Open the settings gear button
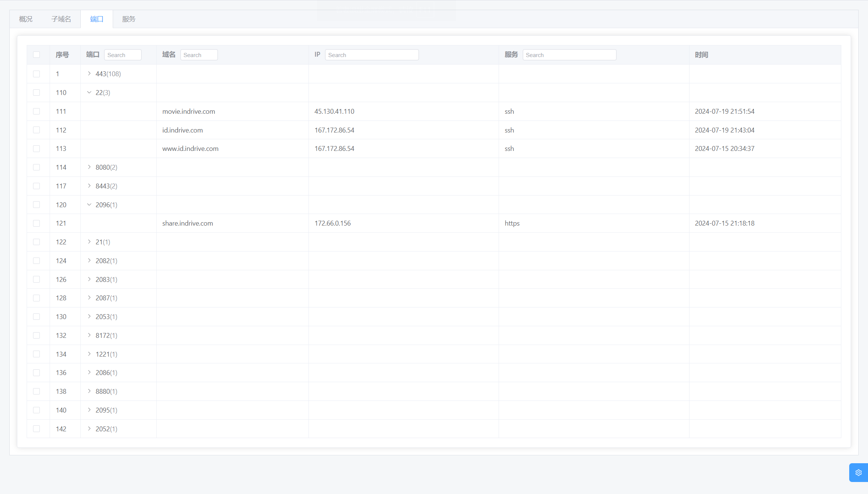Image resolution: width=868 pixels, height=494 pixels. [858, 473]
